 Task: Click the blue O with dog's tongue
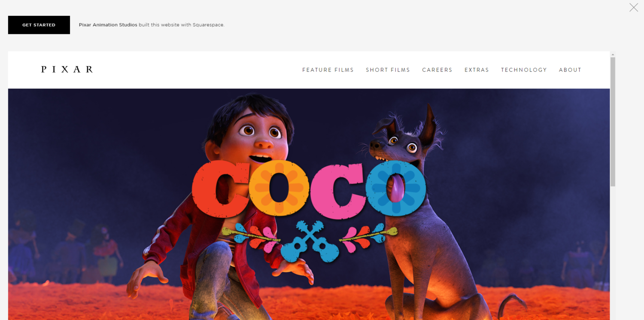(395, 187)
